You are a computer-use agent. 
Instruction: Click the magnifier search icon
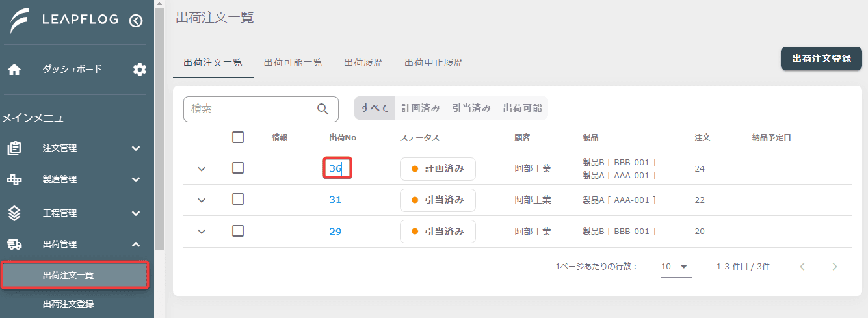[x=322, y=109]
